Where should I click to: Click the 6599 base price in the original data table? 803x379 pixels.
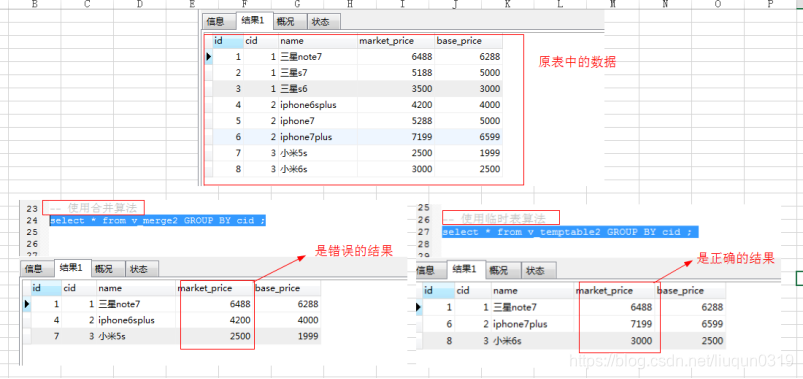[x=469, y=137]
